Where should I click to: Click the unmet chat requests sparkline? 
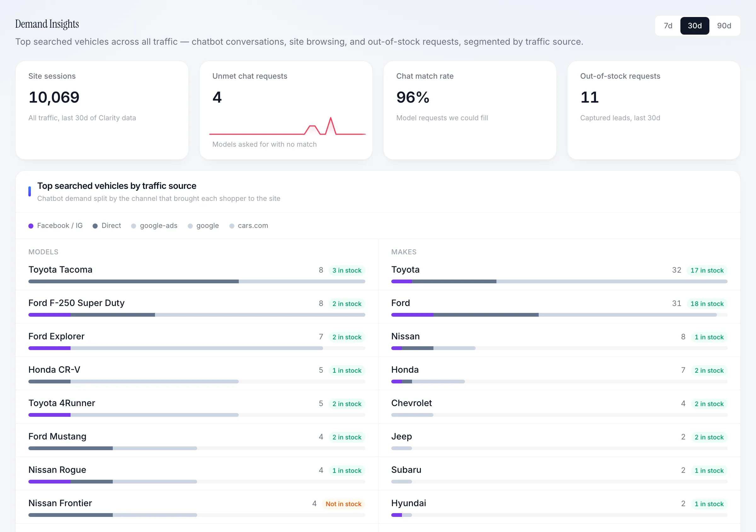[288, 126]
